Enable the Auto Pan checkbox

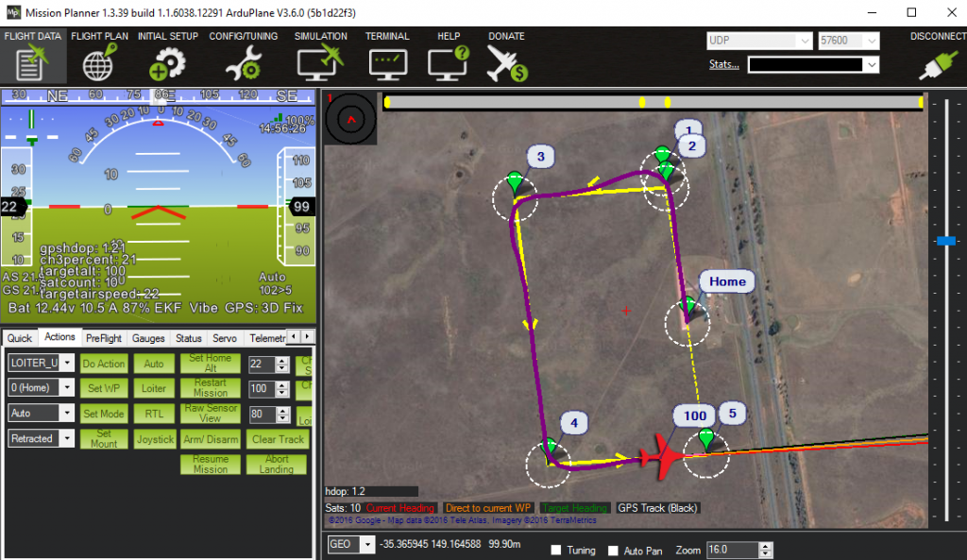click(613, 551)
